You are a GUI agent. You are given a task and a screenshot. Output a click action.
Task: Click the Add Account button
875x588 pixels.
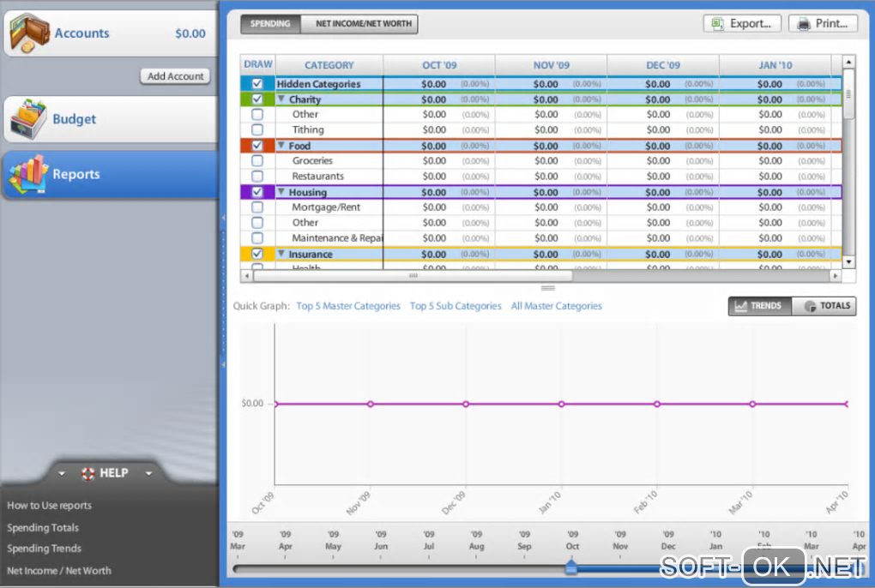(175, 76)
